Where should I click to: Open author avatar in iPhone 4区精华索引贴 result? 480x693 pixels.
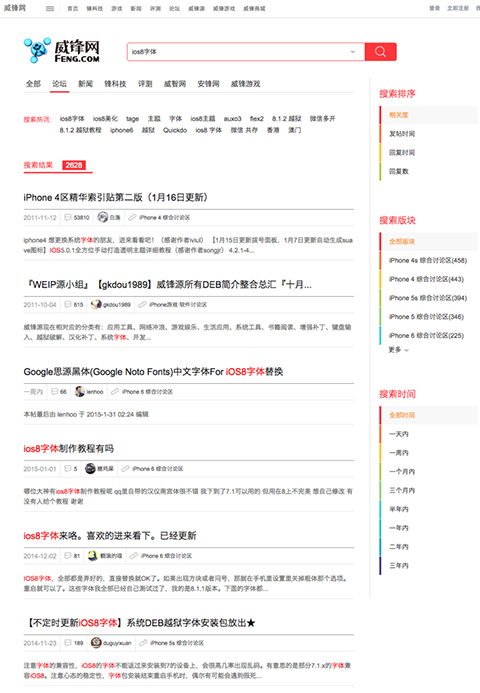[103, 217]
